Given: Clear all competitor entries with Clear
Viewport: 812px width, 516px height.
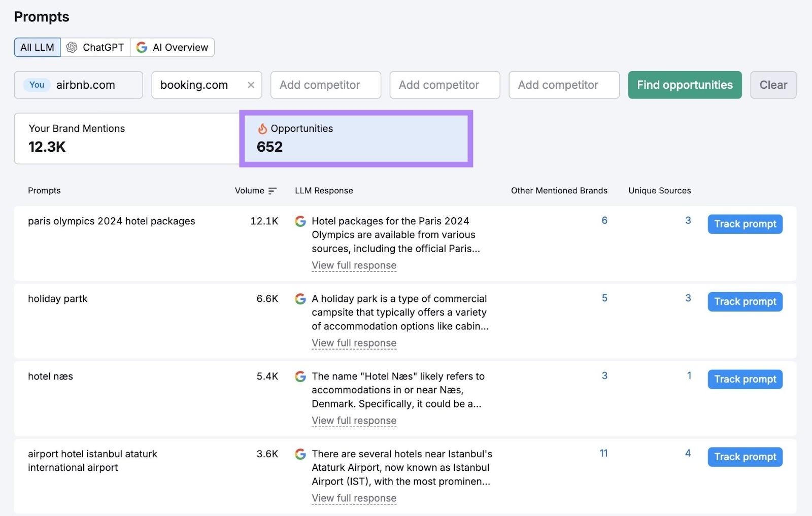Looking at the screenshot, I should pyautogui.click(x=773, y=85).
